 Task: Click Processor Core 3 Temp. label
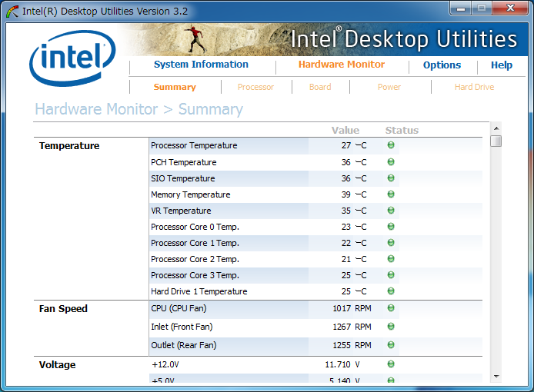coord(195,275)
